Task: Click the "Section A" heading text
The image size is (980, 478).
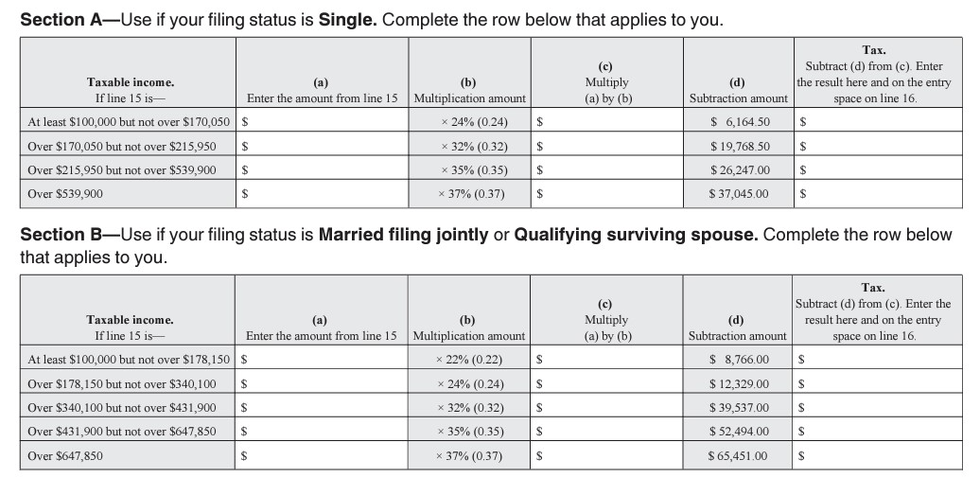Action: (66, 21)
